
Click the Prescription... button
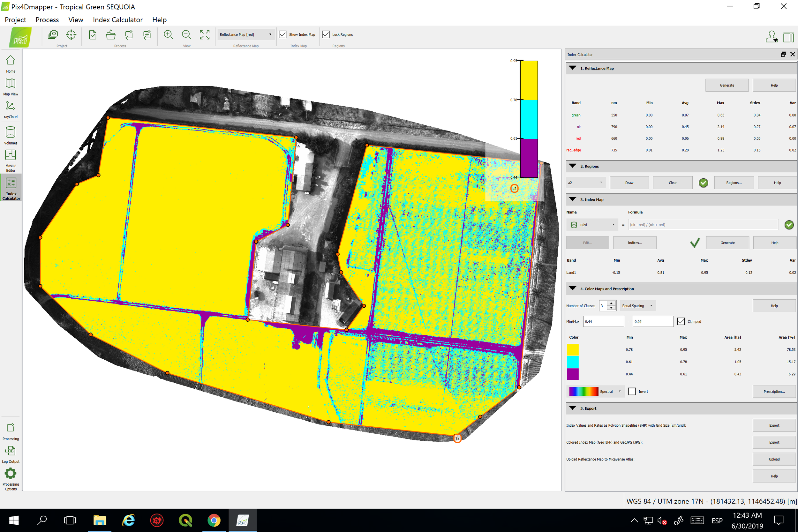(774, 392)
